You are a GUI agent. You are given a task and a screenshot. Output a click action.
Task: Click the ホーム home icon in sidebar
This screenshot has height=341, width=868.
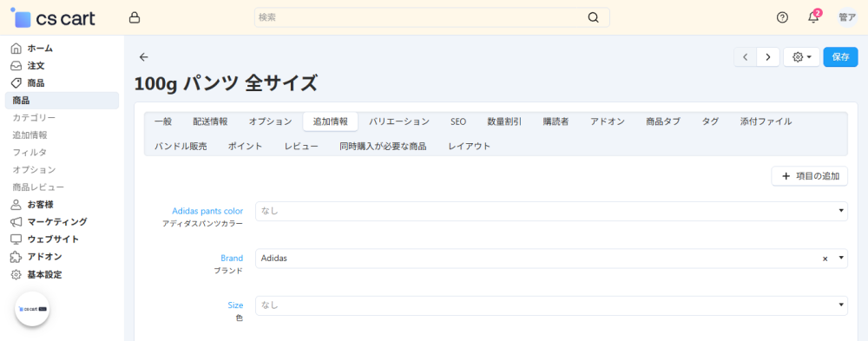click(x=16, y=49)
